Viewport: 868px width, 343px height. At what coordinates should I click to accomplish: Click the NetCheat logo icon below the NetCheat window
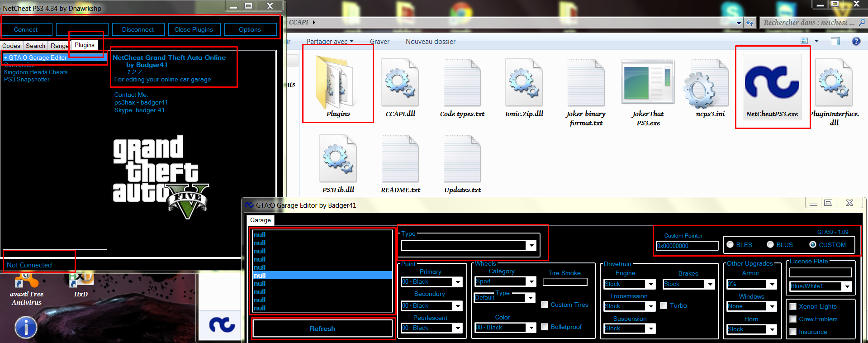click(222, 324)
